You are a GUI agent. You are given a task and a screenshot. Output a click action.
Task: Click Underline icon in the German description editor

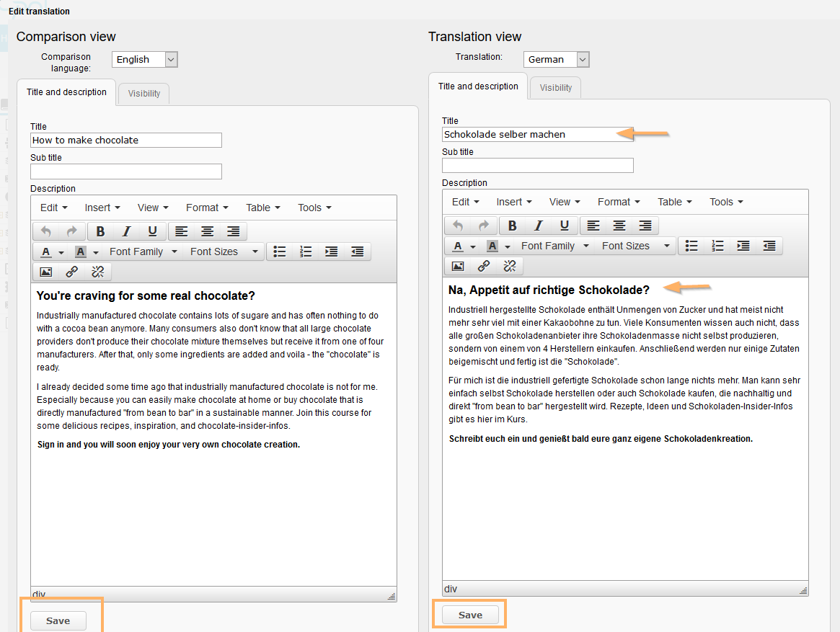point(565,226)
